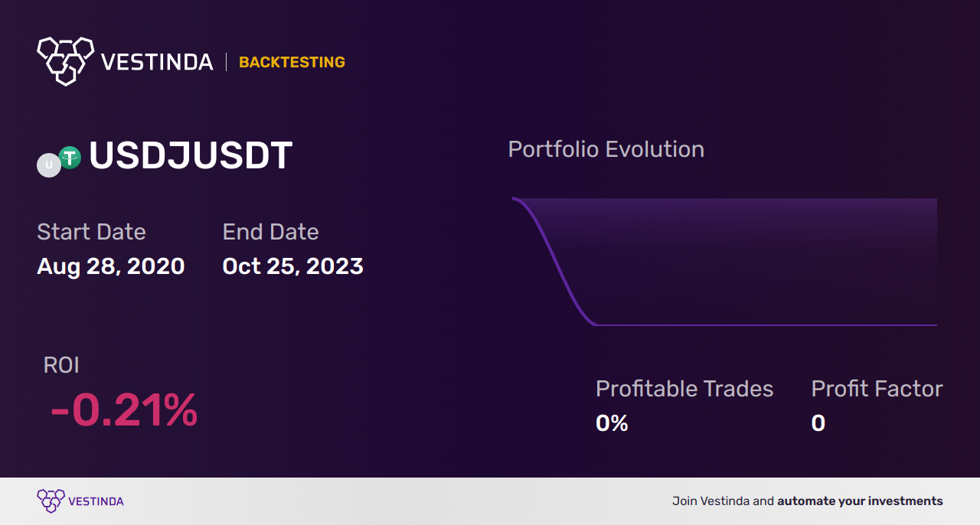Click the 0% profitable trades value
Screen dimensions: 980x525
pos(612,422)
